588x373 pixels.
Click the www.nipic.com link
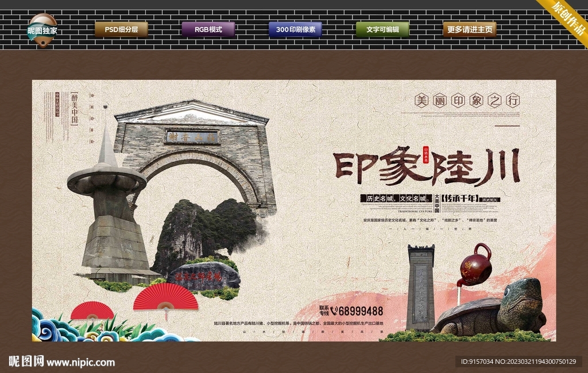coord(80,363)
